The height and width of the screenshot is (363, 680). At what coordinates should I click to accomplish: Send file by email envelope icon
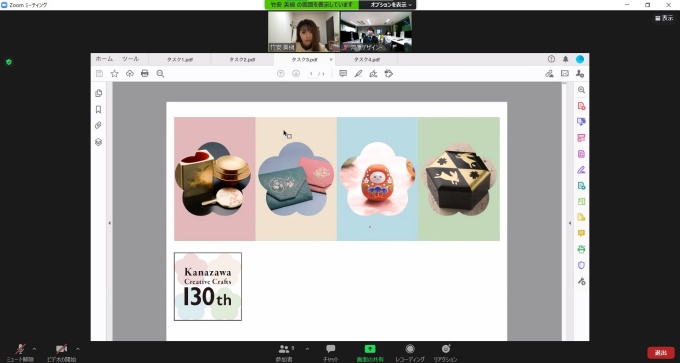coord(565,74)
